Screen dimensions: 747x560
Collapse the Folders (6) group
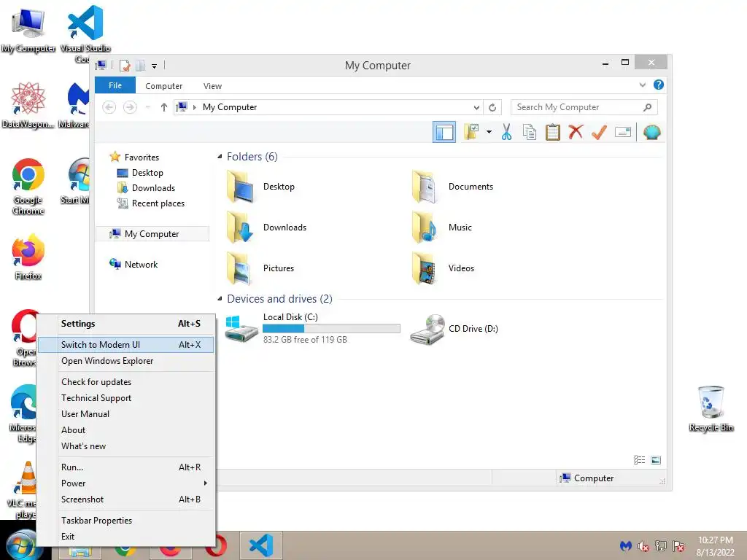[x=220, y=157]
